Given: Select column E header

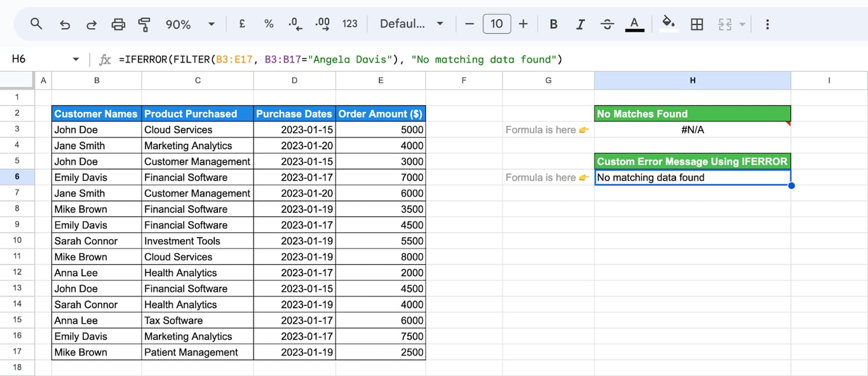Looking at the screenshot, I should coord(381,80).
